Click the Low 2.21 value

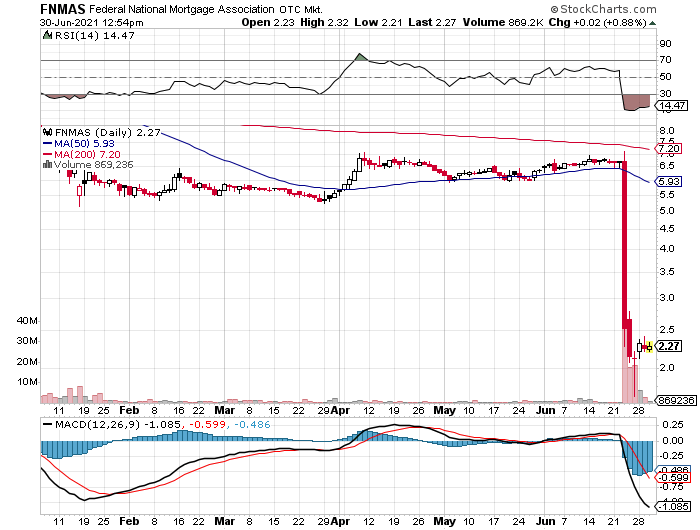point(379,22)
